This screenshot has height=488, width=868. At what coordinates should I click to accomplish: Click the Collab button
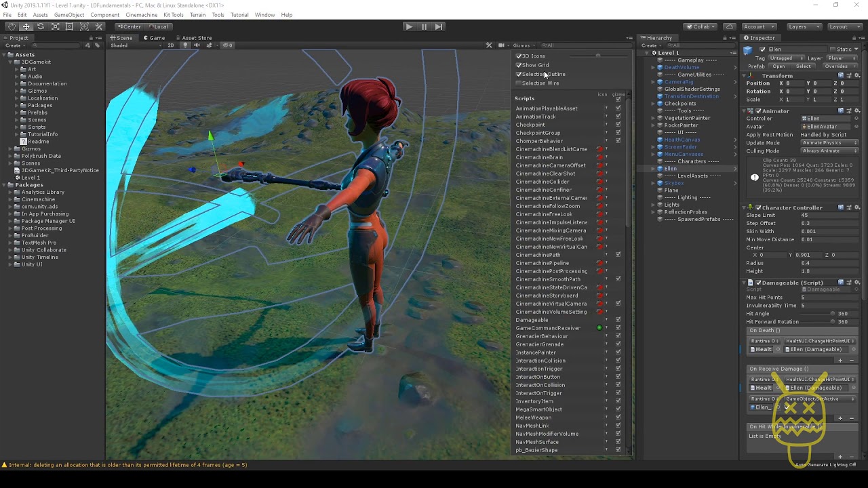(701, 26)
